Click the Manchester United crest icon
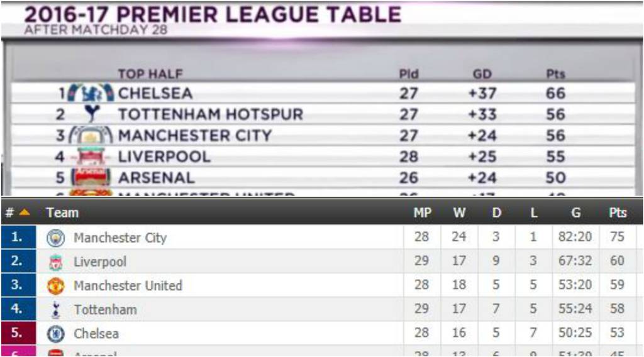Screen dimensions: 644x357 [56, 286]
